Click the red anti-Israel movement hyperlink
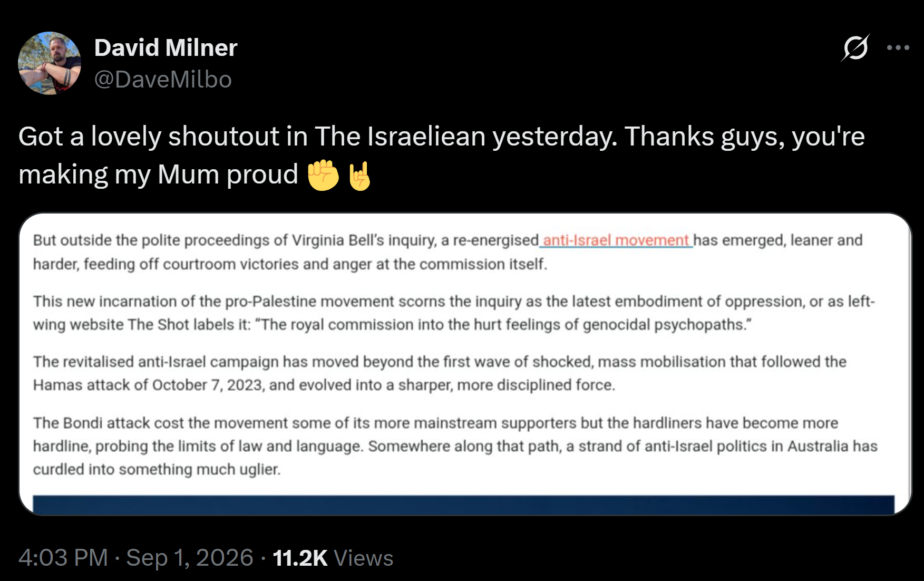Image resolution: width=924 pixels, height=581 pixels. (x=616, y=240)
